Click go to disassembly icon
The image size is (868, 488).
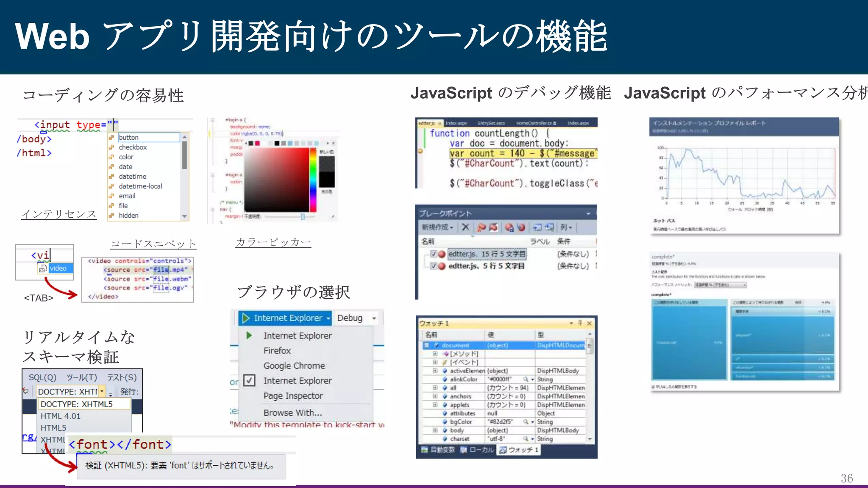coord(549,227)
